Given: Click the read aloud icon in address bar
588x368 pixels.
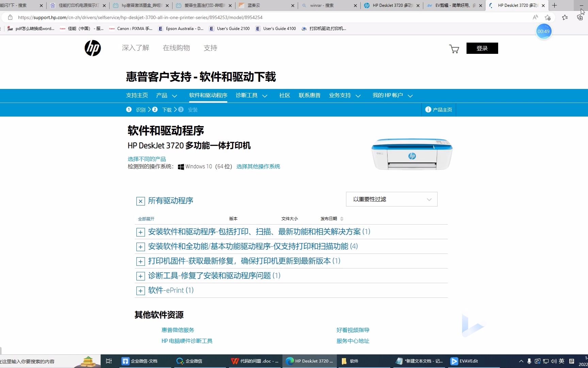Looking at the screenshot, I should point(535,17).
